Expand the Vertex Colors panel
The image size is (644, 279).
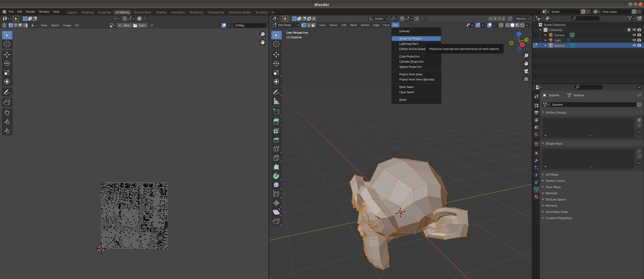coord(555,181)
